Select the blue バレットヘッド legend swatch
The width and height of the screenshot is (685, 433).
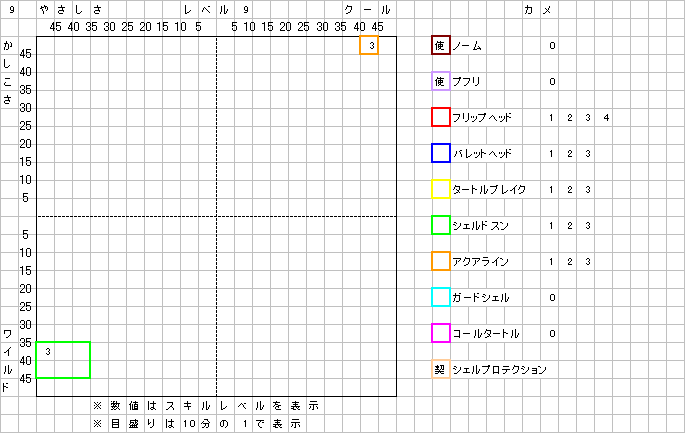click(x=441, y=153)
